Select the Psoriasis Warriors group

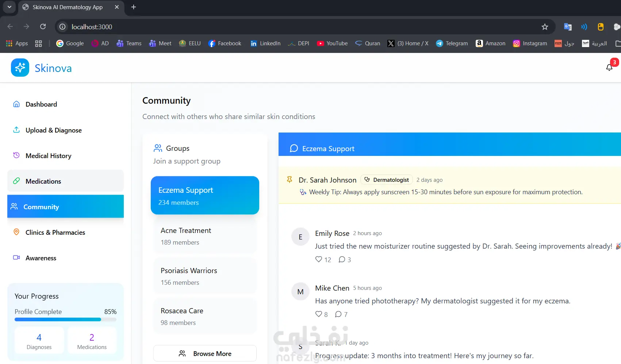[x=205, y=276]
